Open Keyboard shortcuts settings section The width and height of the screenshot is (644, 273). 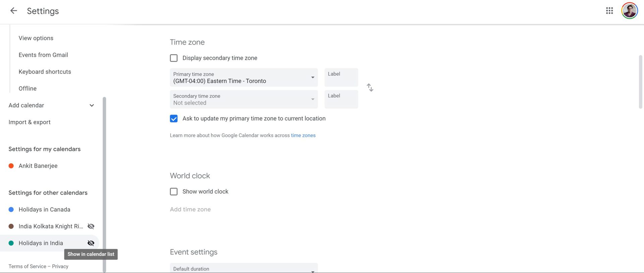coord(45,72)
